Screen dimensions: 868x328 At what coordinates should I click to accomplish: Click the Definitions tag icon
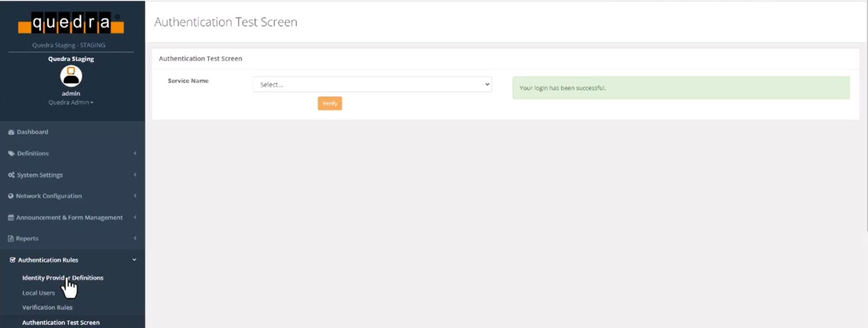(x=11, y=154)
